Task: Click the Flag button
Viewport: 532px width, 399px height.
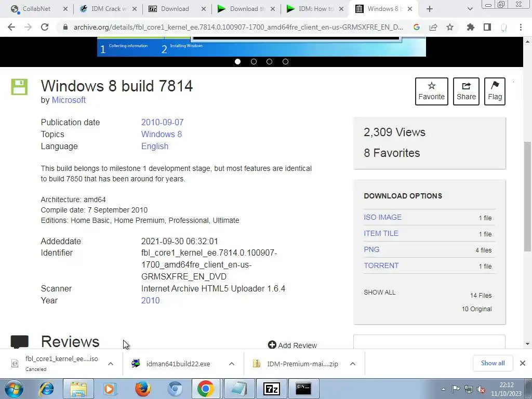Action: coord(495,91)
